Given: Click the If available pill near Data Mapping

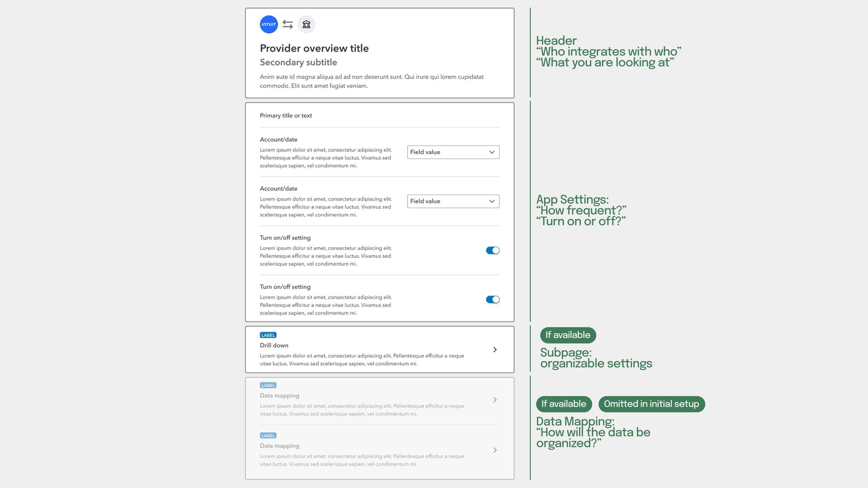Looking at the screenshot, I should click(564, 404).
